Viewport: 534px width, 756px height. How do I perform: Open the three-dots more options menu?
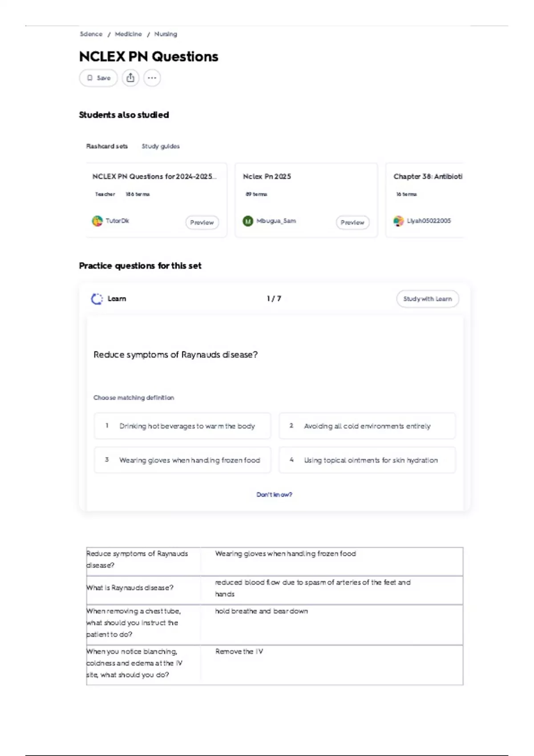(x=152, y=78)
